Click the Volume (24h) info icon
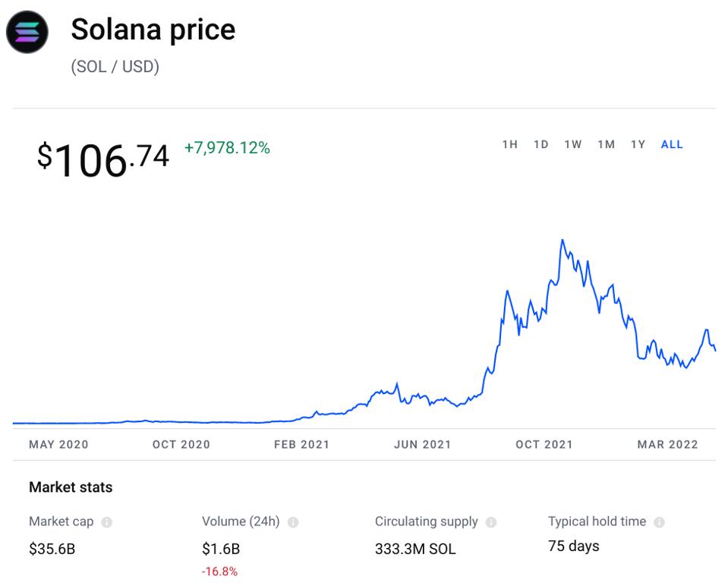728x586 pixels. (293, 522)
